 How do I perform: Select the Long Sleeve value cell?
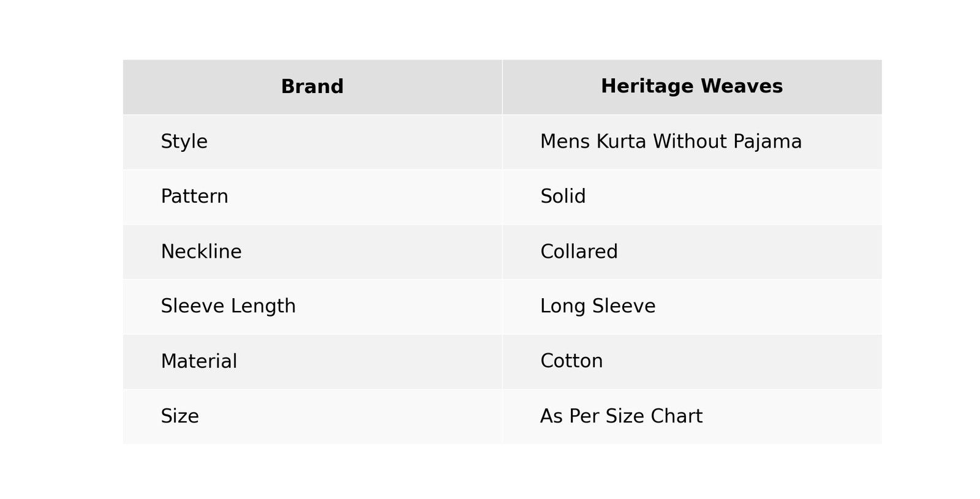(x=597, y=306)
